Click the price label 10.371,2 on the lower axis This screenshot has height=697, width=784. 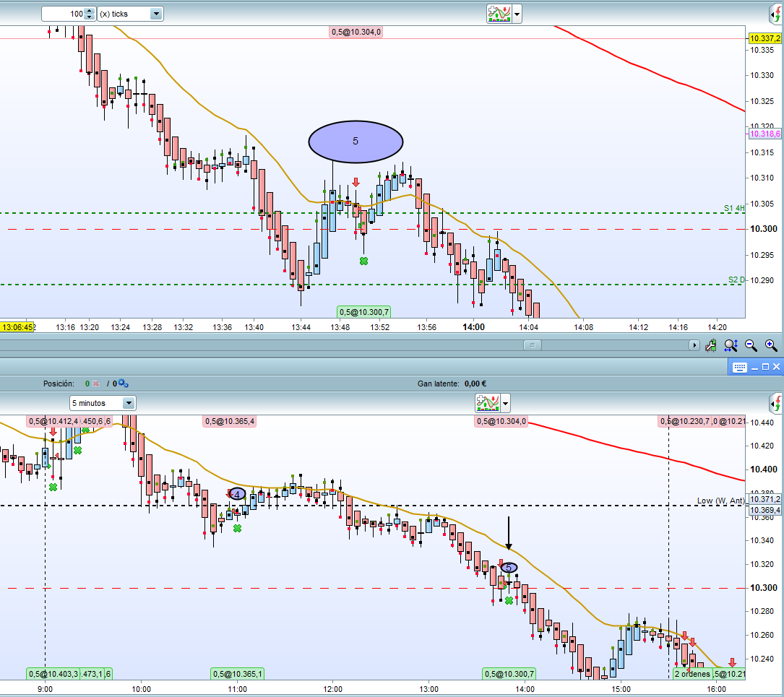pos(765,499)
